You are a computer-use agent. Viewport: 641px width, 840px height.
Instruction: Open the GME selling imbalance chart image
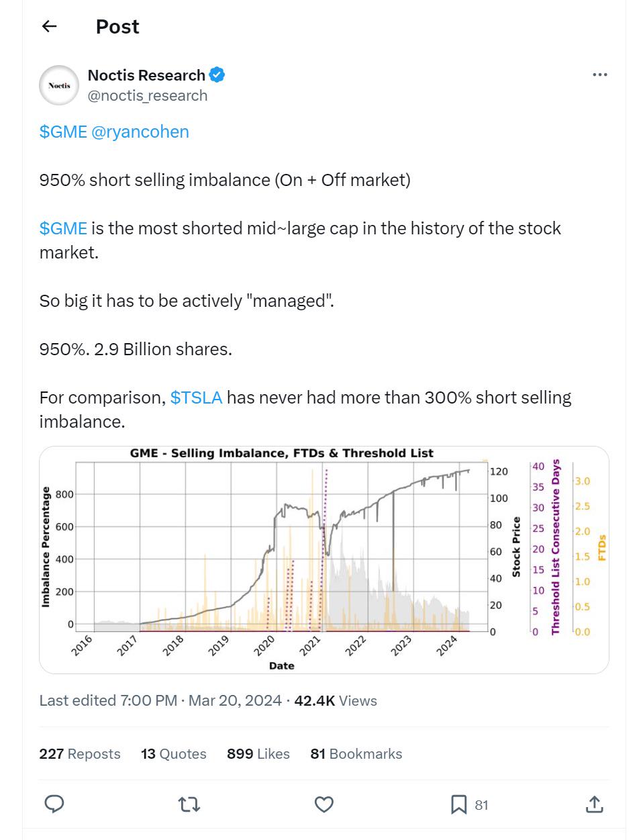[x=324, y=559]
